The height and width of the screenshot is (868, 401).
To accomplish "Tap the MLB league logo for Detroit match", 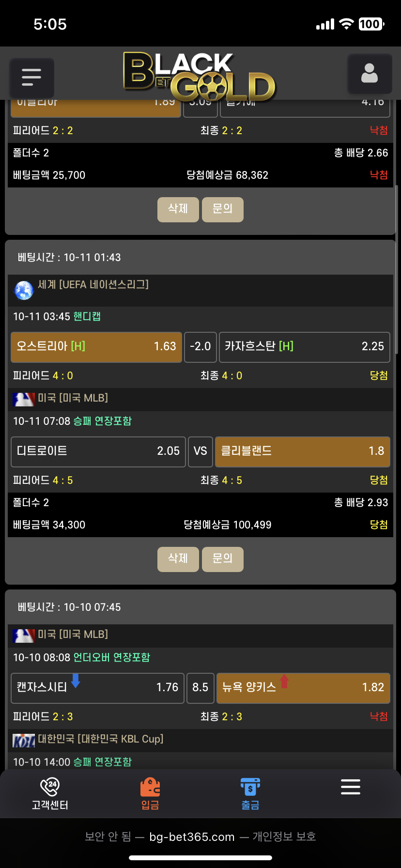I will coord(23,399).
